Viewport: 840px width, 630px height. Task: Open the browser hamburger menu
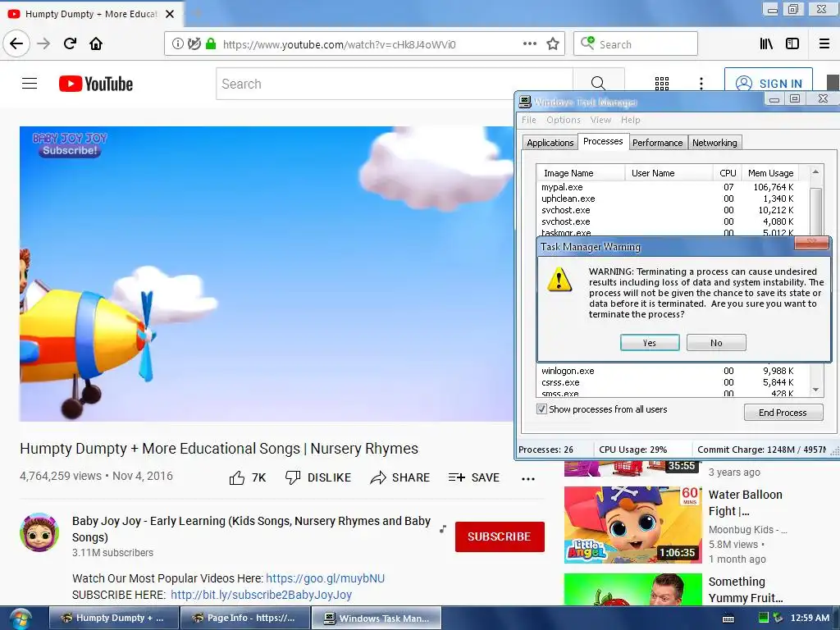[x=824, y=44]
